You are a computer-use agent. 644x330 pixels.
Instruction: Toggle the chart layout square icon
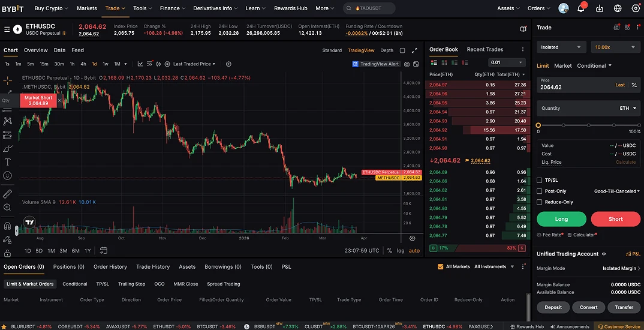(x=402, y=50)
